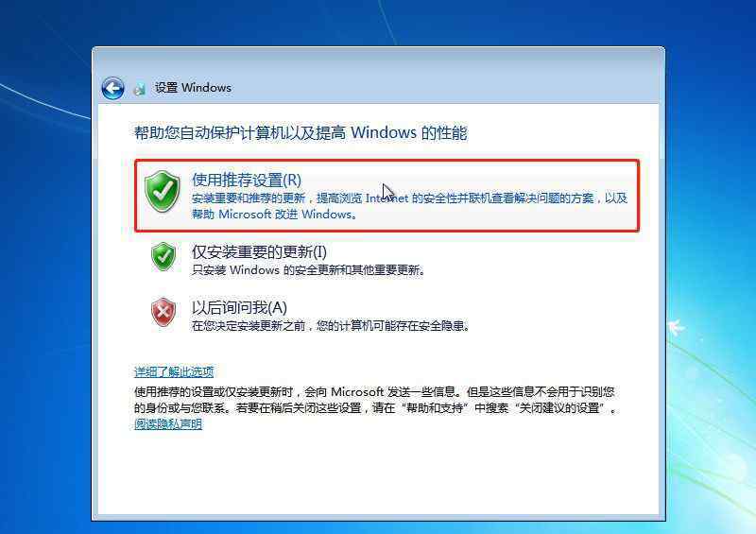Image resolution: width=756 pixels, height=534 pixels.
Task: Click the green shield beside 仅安装重要的更新
Action: (163, 256)
